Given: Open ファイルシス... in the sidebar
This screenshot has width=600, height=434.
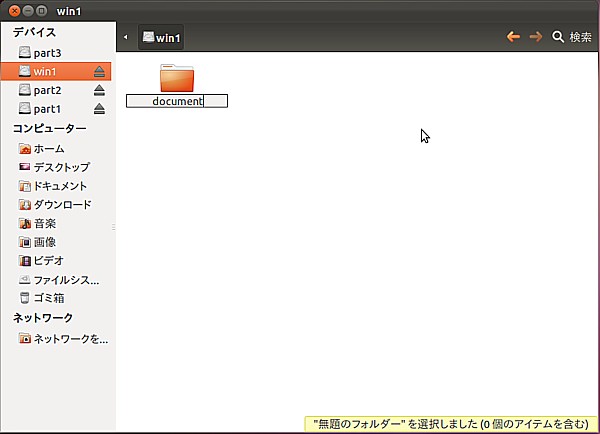Looking at the screenshot, I should [x=67, y=280].
